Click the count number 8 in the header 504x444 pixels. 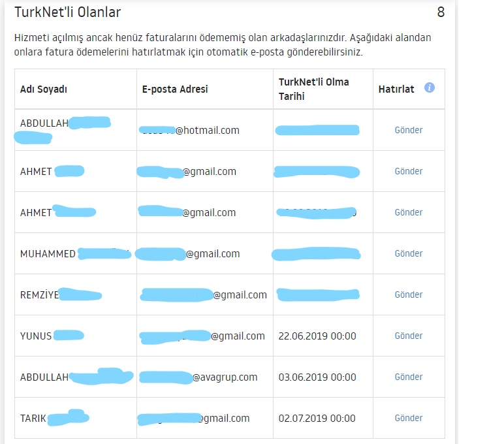tap(441, 12)
